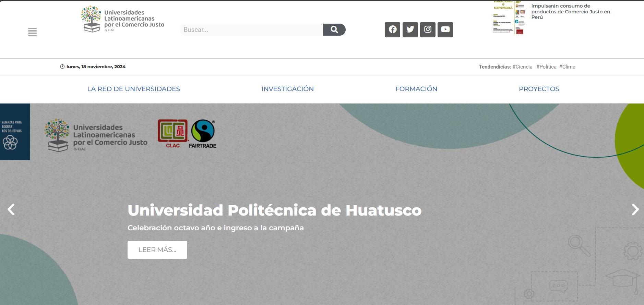Click the Fairtrade logo in banner
Image resolution: width=644 pixels, height=305 pixels.
203,134
